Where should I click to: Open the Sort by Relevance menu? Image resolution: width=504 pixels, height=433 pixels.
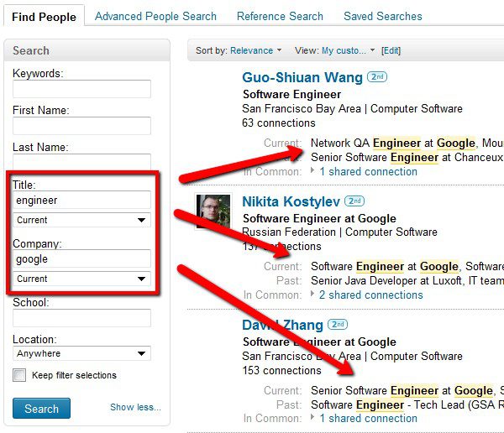pos(257,50)
